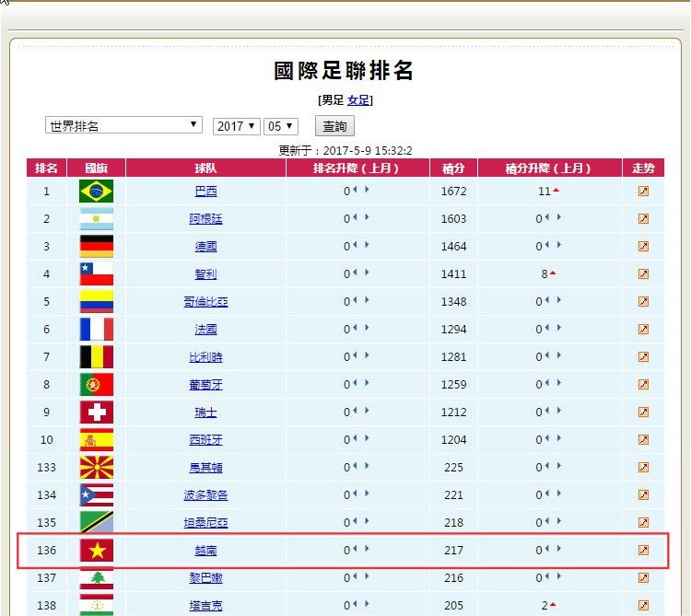Image resolution: width=691 pixels, height=616 pixels.
Task: Open the 世界排名 ranking type dropdown
Action: [x=123, y=125]
